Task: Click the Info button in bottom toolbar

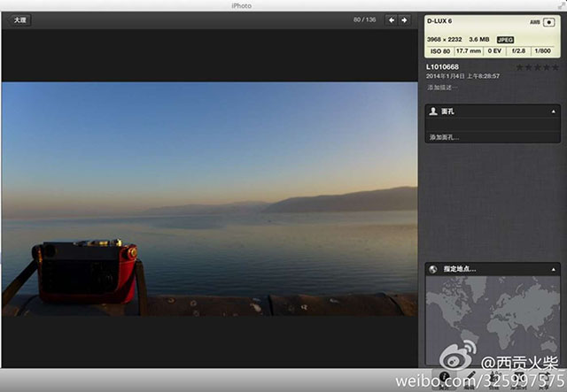Action: 445,379
